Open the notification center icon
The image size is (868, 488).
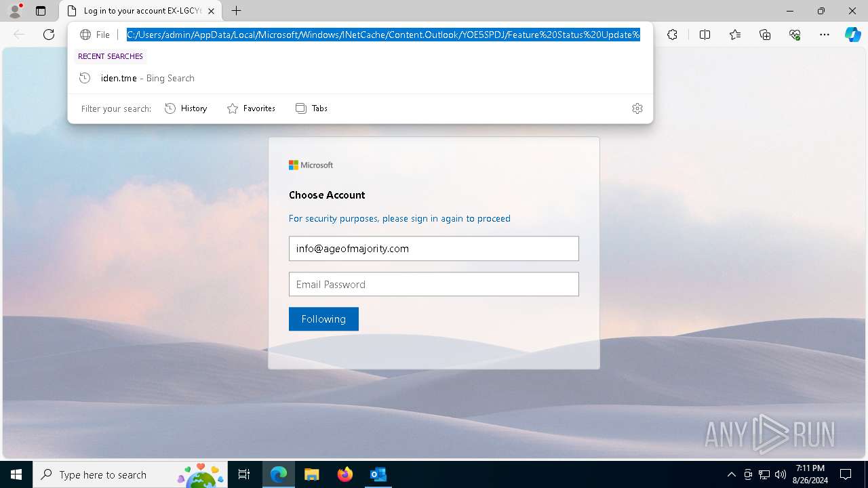(846, 474)
